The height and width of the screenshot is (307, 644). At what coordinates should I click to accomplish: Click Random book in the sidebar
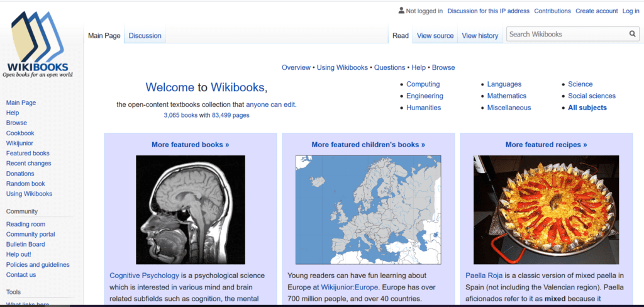(25, 184)
